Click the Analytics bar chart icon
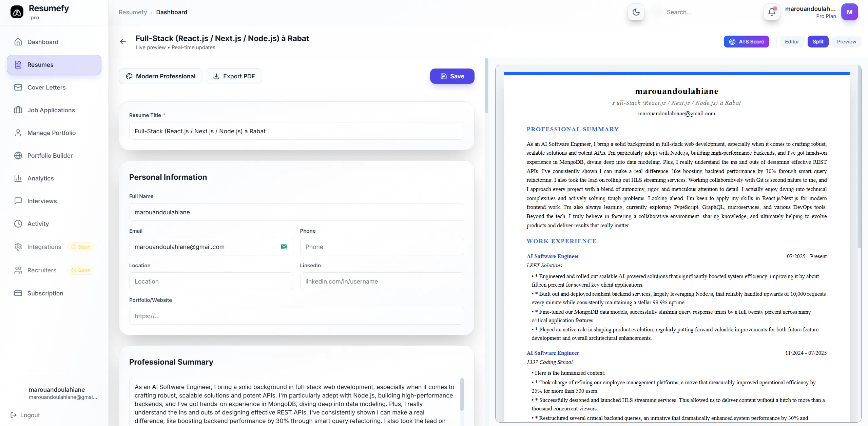This screenshot has height=426, width=868. point(18,178)
